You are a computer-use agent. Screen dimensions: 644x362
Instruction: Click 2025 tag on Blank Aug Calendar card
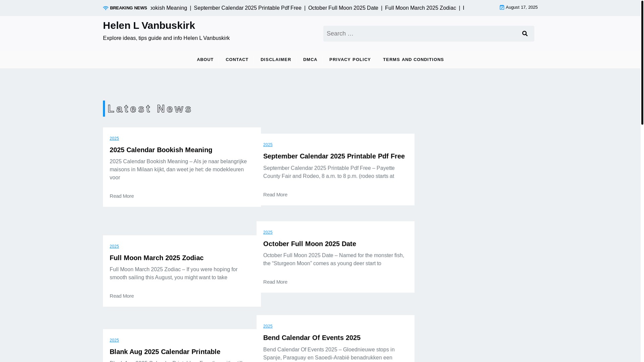click(x=114, y=340)
